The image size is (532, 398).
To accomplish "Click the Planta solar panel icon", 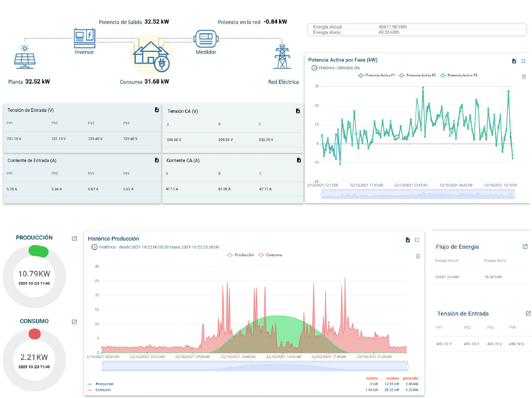I will (25, 57).
